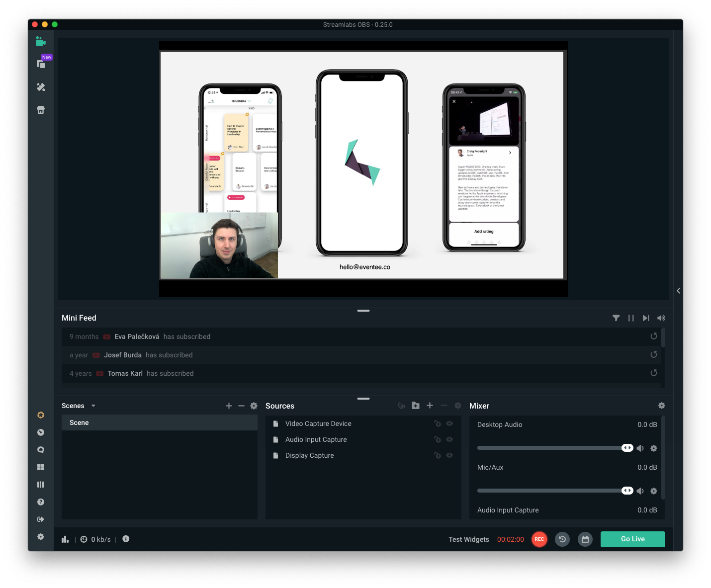Select the Audio Input Capture source row
This screenshot has width=711, height=588.
363,439
